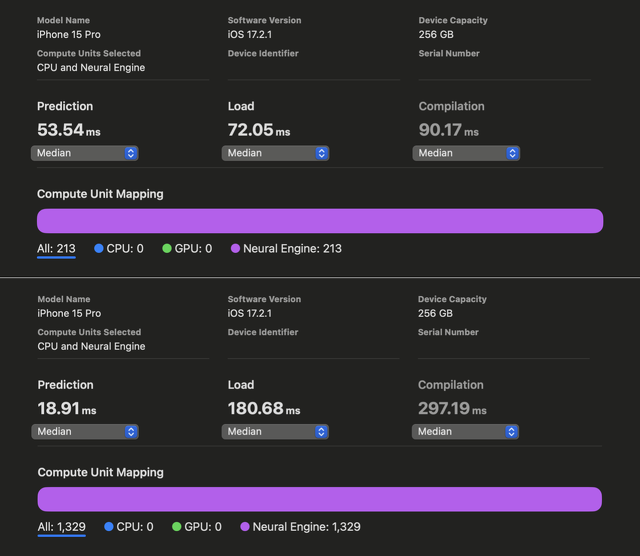
Task: Click the blue CPU dot beside All: 213
Action: tap(98, 249)
